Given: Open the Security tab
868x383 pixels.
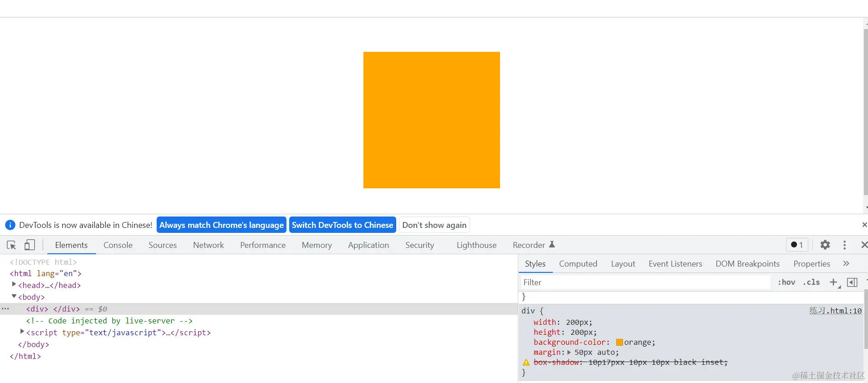Looking at the screenshot, I should point(420,245).
